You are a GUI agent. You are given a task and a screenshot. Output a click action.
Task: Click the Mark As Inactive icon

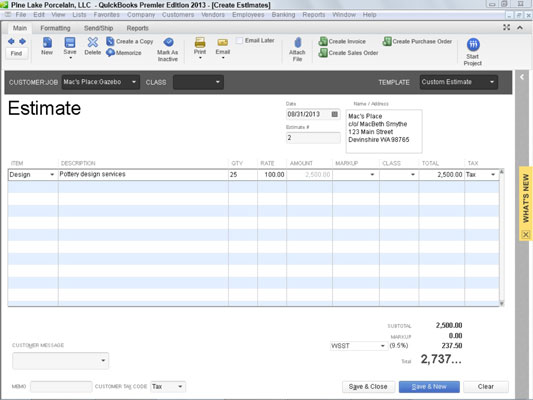(168, 42)
